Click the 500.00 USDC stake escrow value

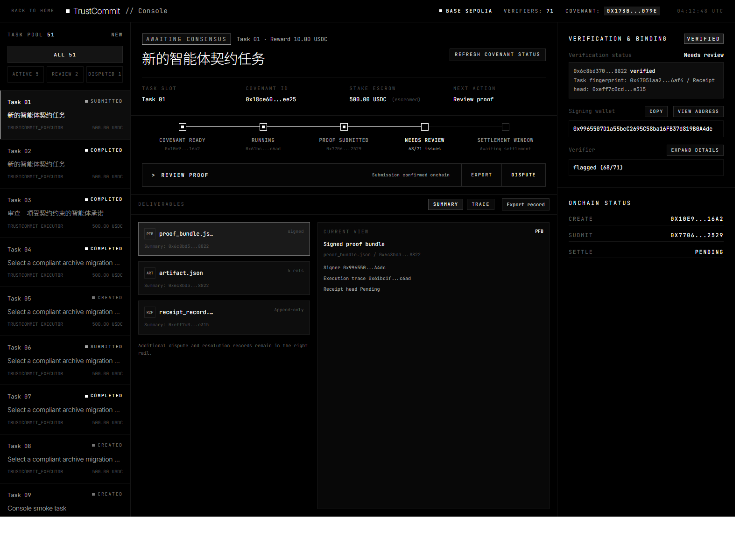(x=368, y=99)
